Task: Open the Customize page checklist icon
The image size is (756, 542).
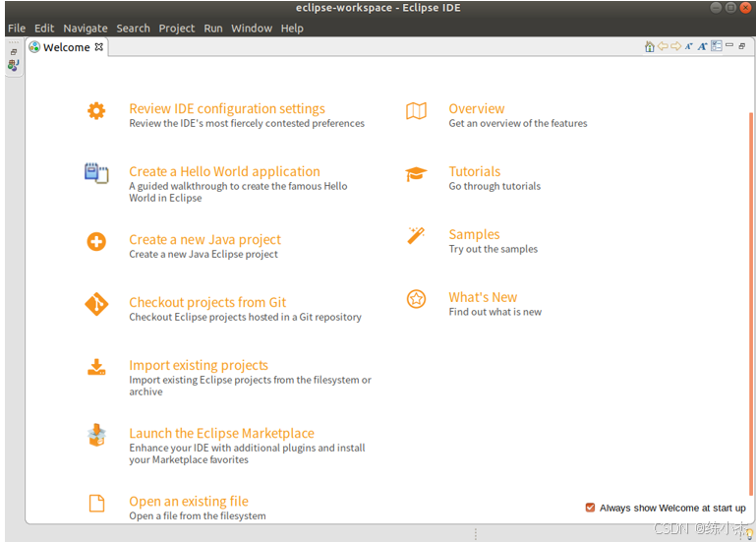Action: click(717, 46)
